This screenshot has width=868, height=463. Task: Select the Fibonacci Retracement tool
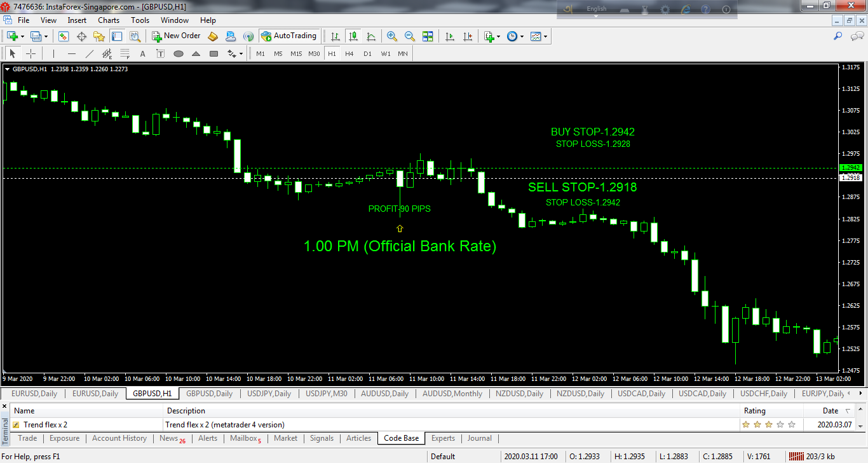[x=125, y=53]
